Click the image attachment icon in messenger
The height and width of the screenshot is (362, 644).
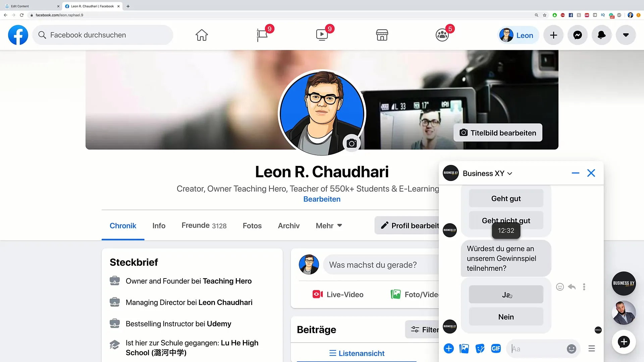click(x=464, y=349)
